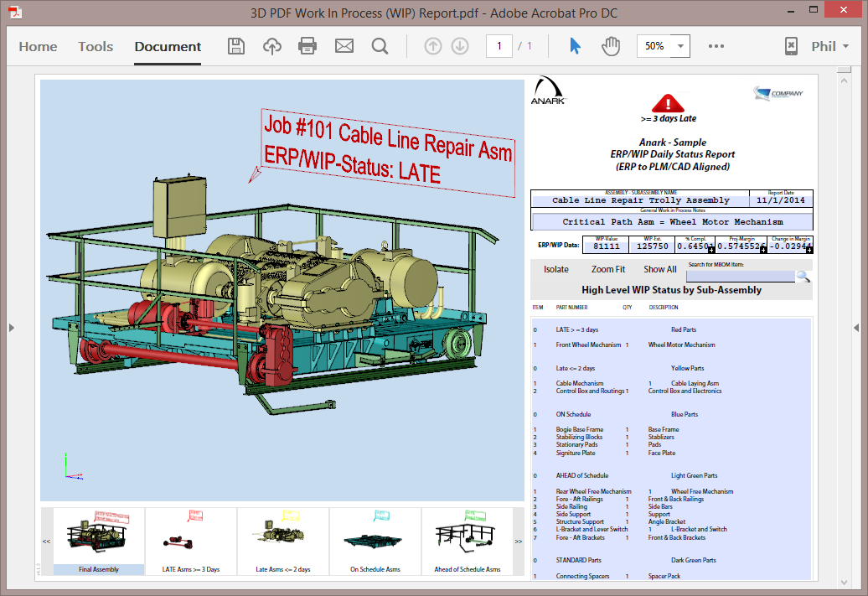Select the pointer selection tool

pyautogui.click(x=574, y=46)
